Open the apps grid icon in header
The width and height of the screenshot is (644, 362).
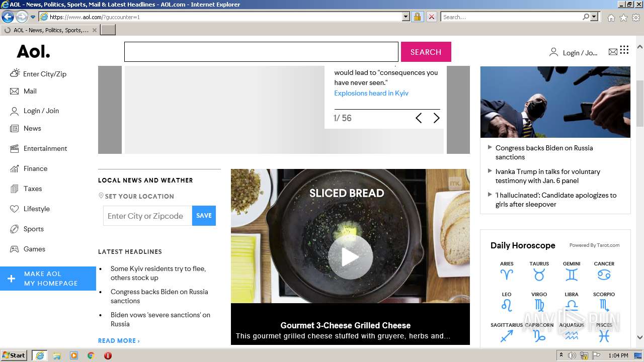pyautogui.click(x=624, y=49)
